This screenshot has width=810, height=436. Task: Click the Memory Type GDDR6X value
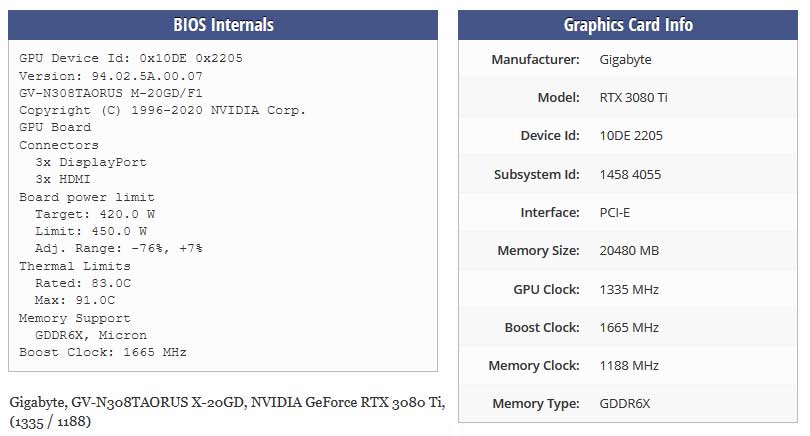[625, 404]
